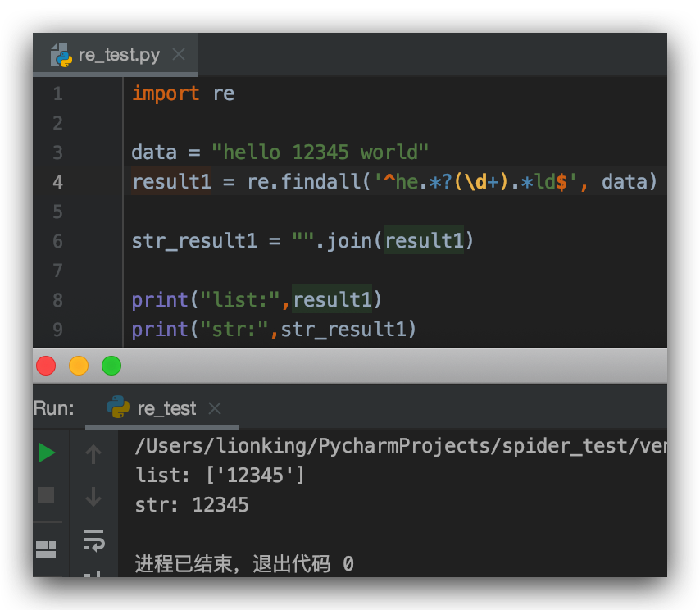Click print("str:" statement on line 9
Image resolution: width=700 pixels, height=610 pixels.
(x=274, y=329)
